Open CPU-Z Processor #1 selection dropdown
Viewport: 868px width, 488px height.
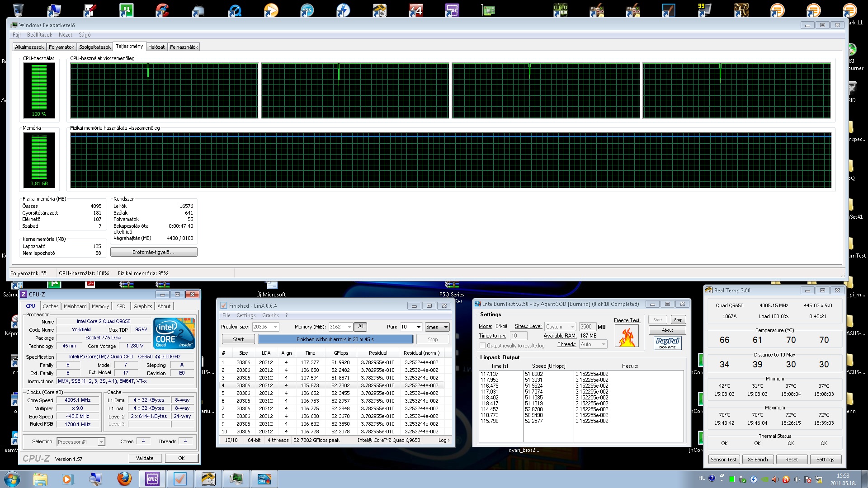[101, 442]
